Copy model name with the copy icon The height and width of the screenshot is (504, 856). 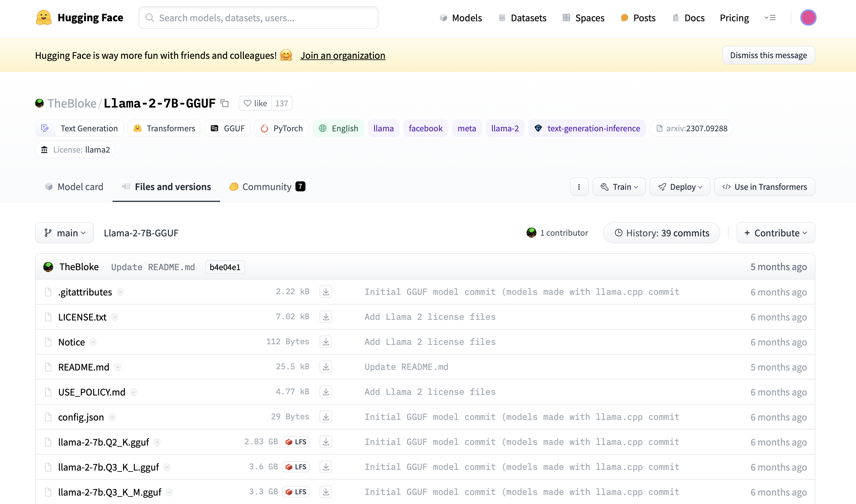(x=224, y=103)
